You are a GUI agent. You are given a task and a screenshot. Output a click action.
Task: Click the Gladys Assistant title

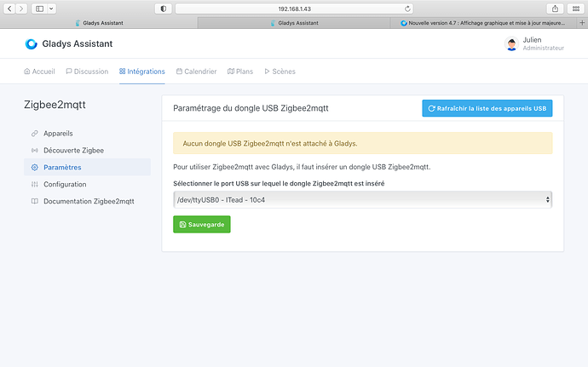(78, 44)
